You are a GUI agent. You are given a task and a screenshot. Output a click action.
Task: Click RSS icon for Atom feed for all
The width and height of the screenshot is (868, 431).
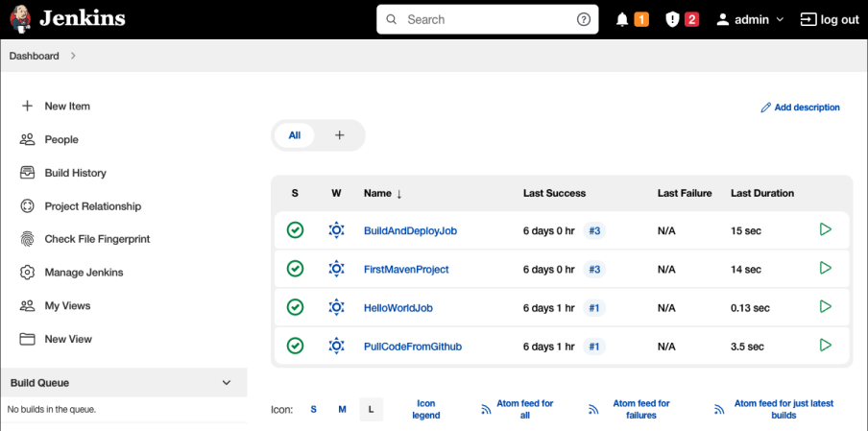(x=486, y=410)
